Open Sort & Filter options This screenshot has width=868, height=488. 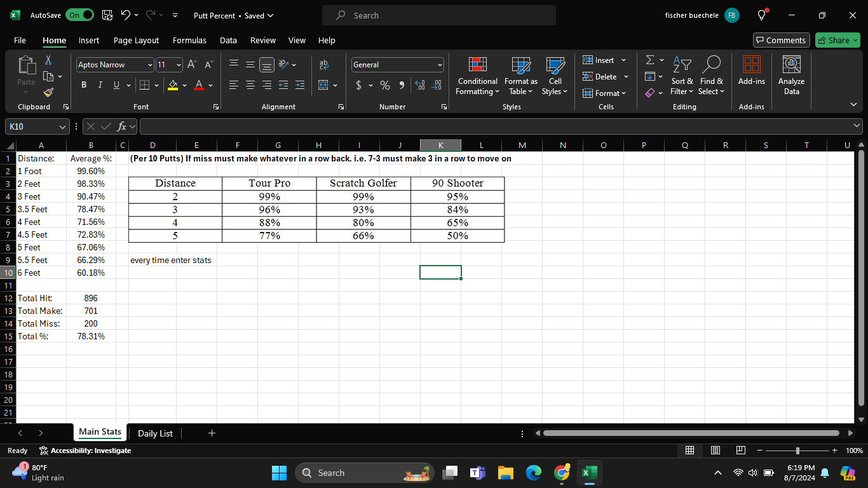[682, 76]
